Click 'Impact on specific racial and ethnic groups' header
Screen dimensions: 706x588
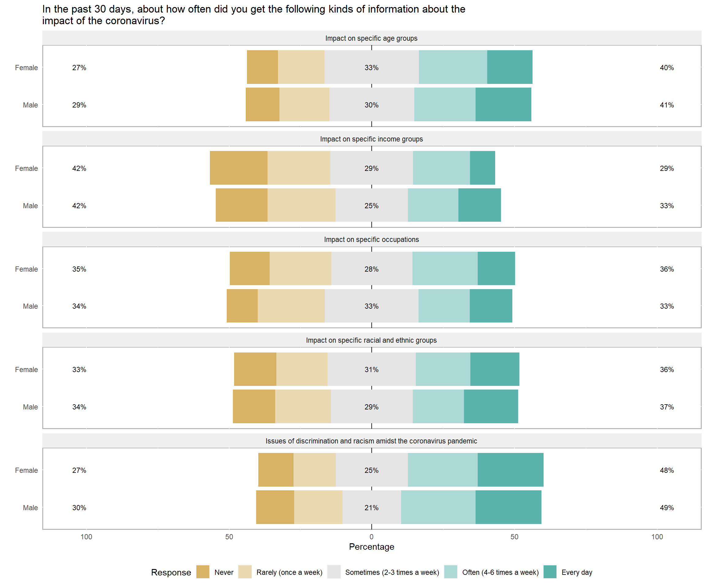pyautogui.click(x=371, y=340)
